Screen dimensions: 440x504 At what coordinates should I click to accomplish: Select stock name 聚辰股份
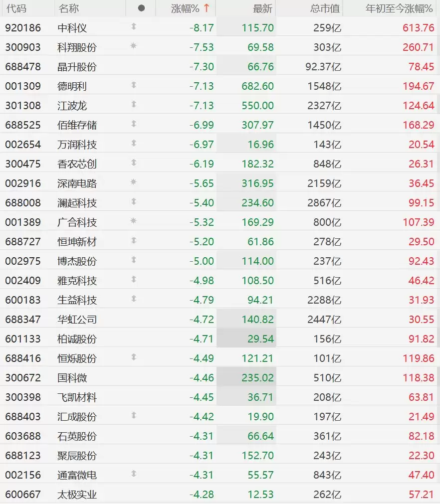click(77, 456)
